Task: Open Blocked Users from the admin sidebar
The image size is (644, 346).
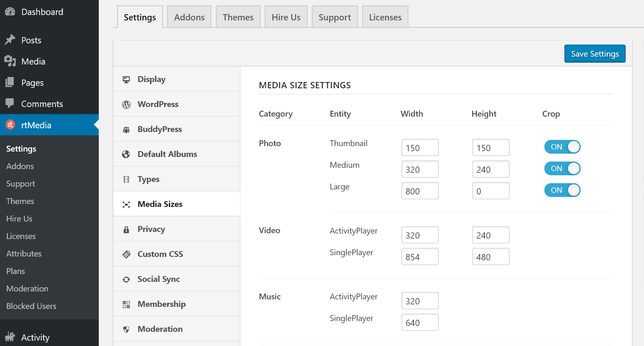Action: click(x=31, y=306)
